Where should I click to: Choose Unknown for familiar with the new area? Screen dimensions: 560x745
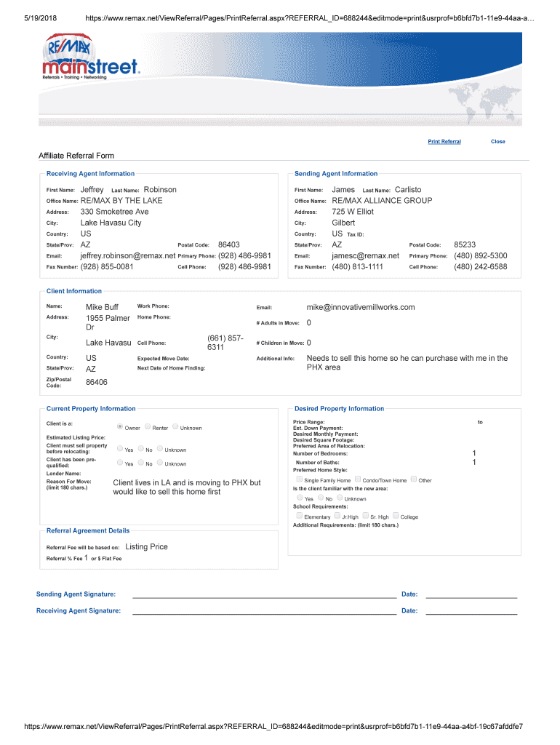click(340, 498)
